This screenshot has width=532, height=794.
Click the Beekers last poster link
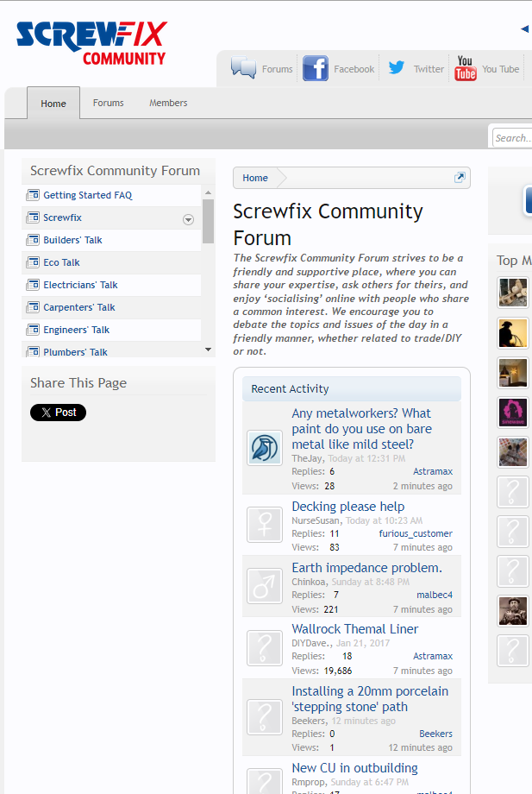[x=436, y=734]
